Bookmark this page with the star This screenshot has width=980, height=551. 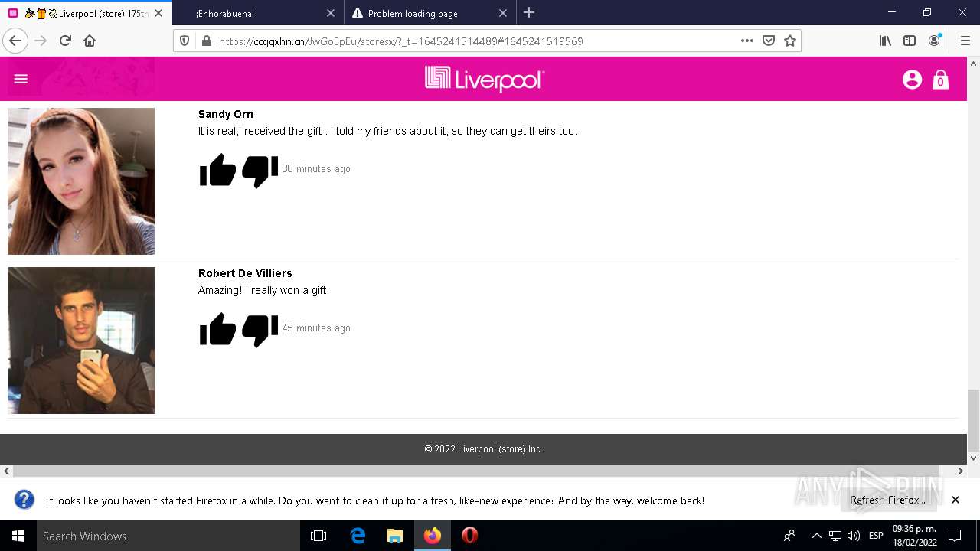[x=790, y=41]
